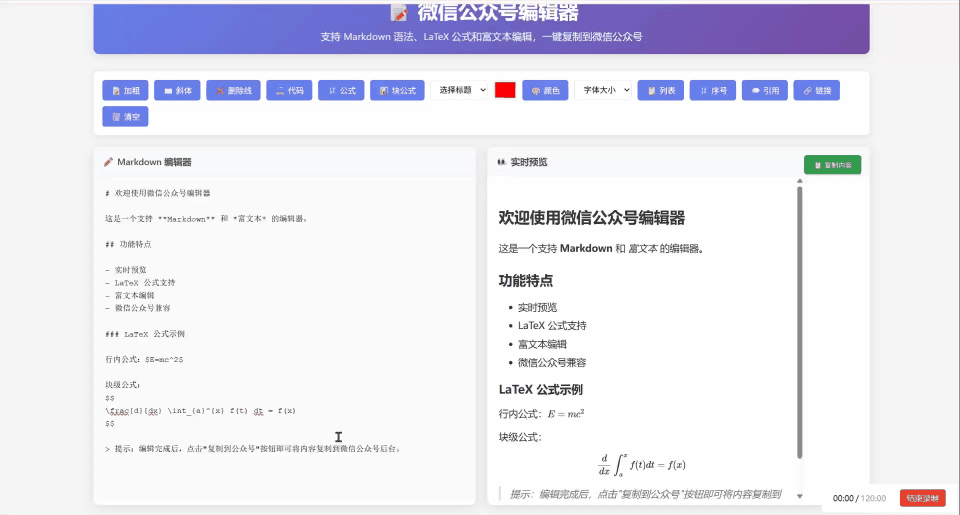Screen dimensions: 960x515
Task: Click the preview pane vertical scrollbar thumb
Action: pos(800,322)
